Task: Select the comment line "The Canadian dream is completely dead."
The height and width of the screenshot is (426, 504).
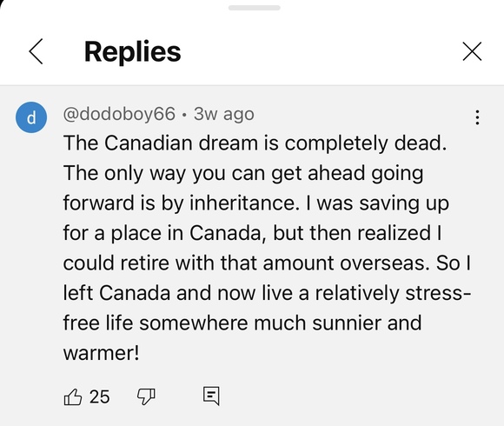Action: [255, 143]
